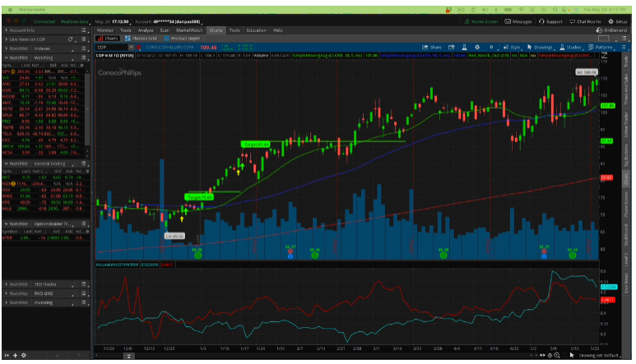Expand the Account Info section
Viewport: 636px width, 364px height.
[6, 30]
